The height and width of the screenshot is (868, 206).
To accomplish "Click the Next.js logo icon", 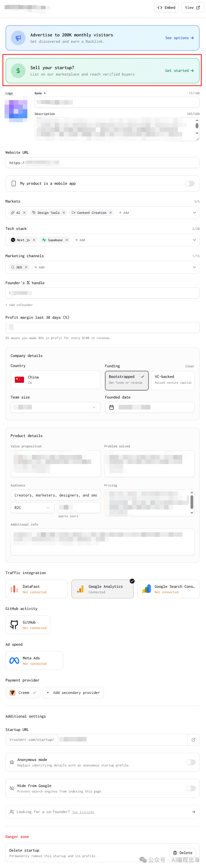I will [13, 240].
